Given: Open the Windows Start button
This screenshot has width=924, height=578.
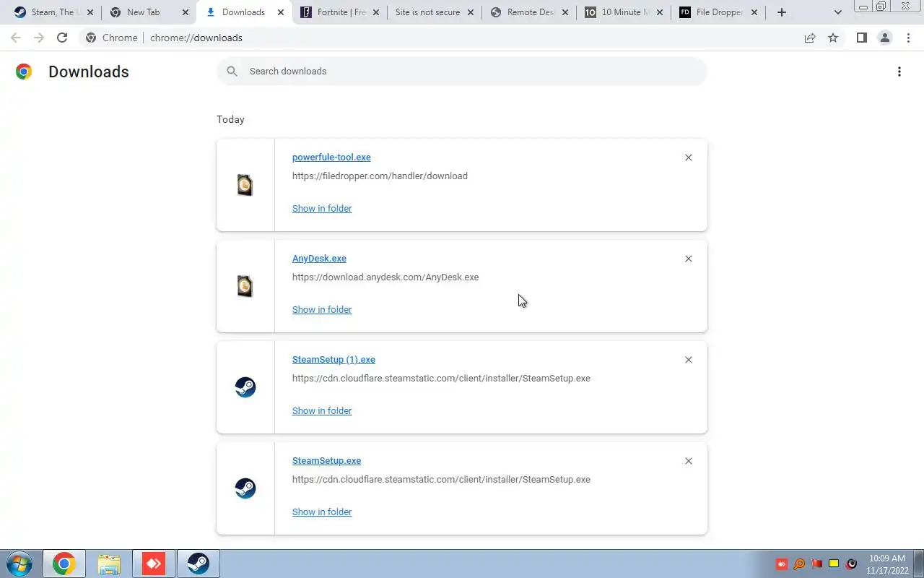Looking at the screenshot, I should [x=19, y=564].
